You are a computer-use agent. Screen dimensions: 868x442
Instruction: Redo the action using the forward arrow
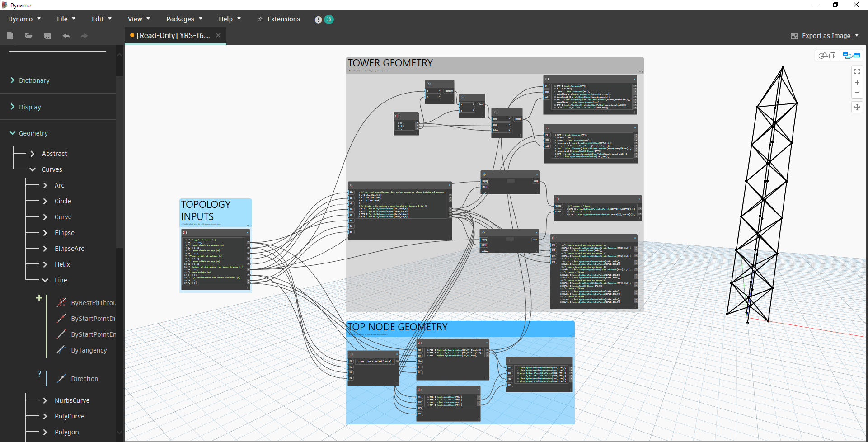click(84, 36)
